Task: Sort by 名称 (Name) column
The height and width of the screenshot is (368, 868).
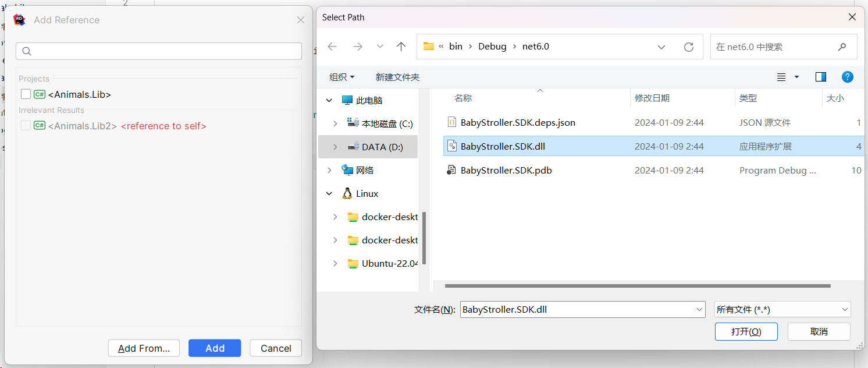Action: pos(463,98)
